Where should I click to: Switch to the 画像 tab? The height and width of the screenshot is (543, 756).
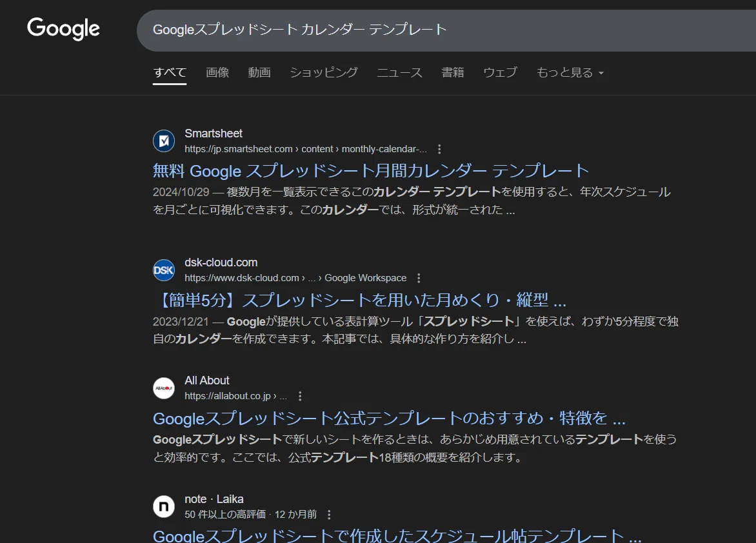coord(217,72)
